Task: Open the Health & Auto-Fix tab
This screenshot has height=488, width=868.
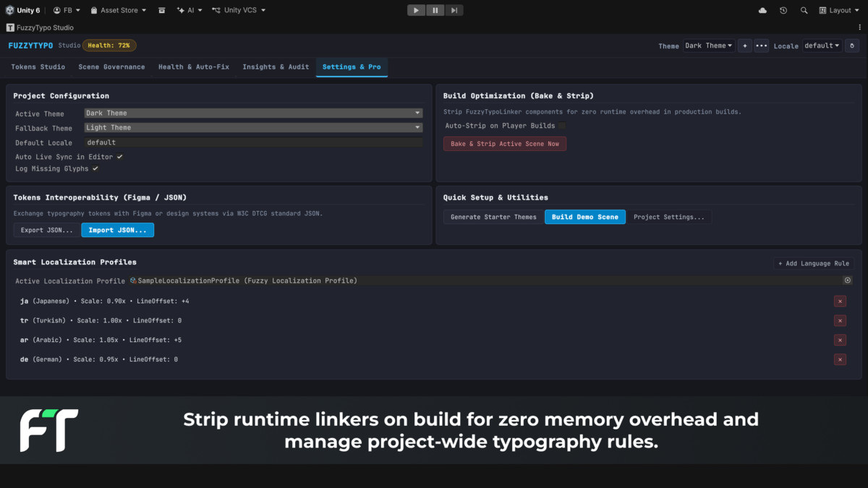Action: (x=194, y=67)
